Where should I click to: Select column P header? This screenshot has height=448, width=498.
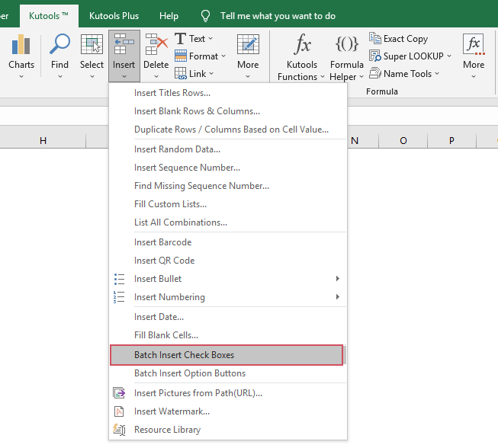point(451,140)
